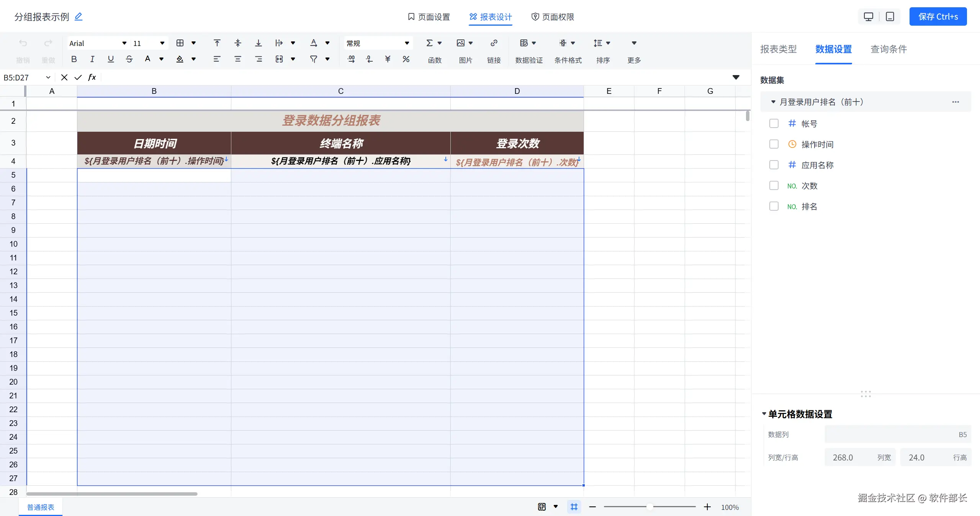Switch to mobile device preview icon
Screen dimensions: 980x516
pyautogui.click(x=890, y=16)
